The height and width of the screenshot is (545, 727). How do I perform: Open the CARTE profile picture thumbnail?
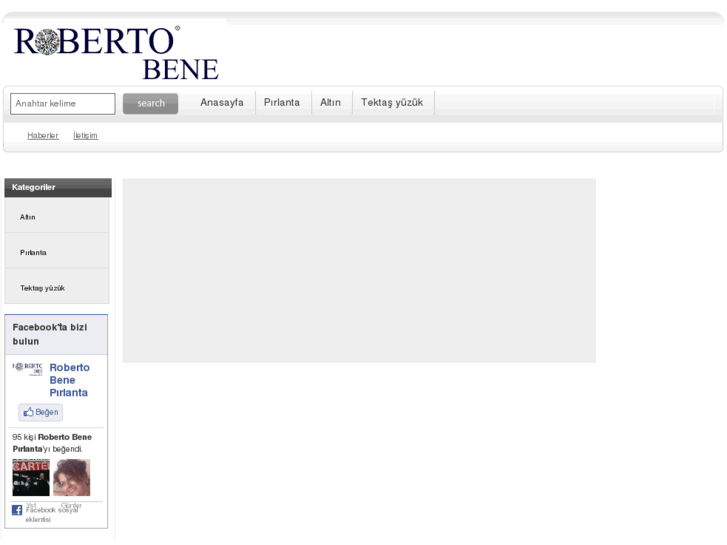31,478
